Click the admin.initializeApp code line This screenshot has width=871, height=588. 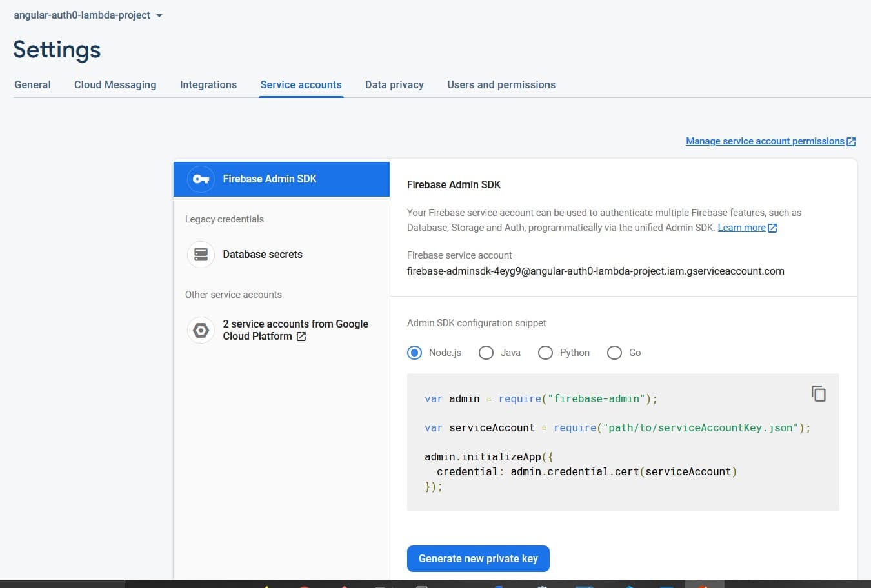489,456
